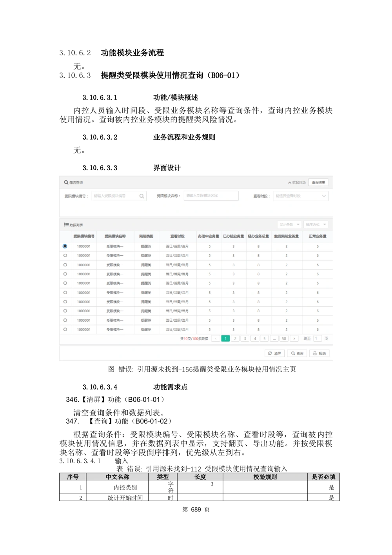The width and height of the screenshot is (392, 555).
Task: Click the 筛选查询 magnifier icon
Action: [66, 182]
